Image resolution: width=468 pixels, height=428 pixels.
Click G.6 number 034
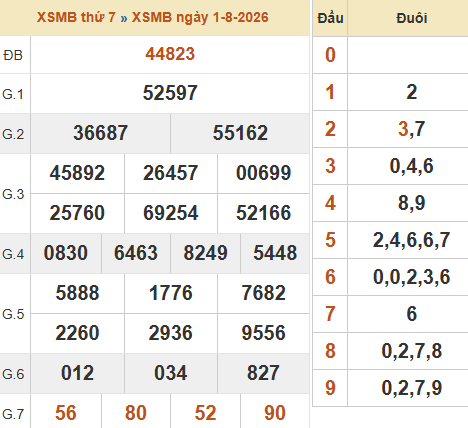coord(170,373)
